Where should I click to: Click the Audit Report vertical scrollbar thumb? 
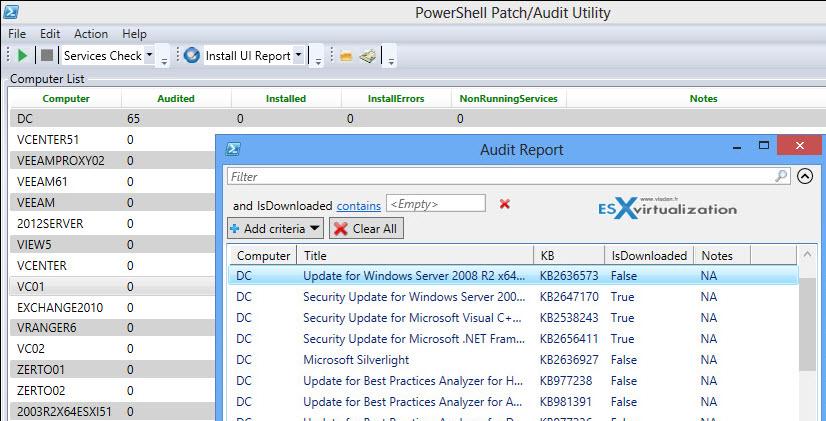click(807, 327)
